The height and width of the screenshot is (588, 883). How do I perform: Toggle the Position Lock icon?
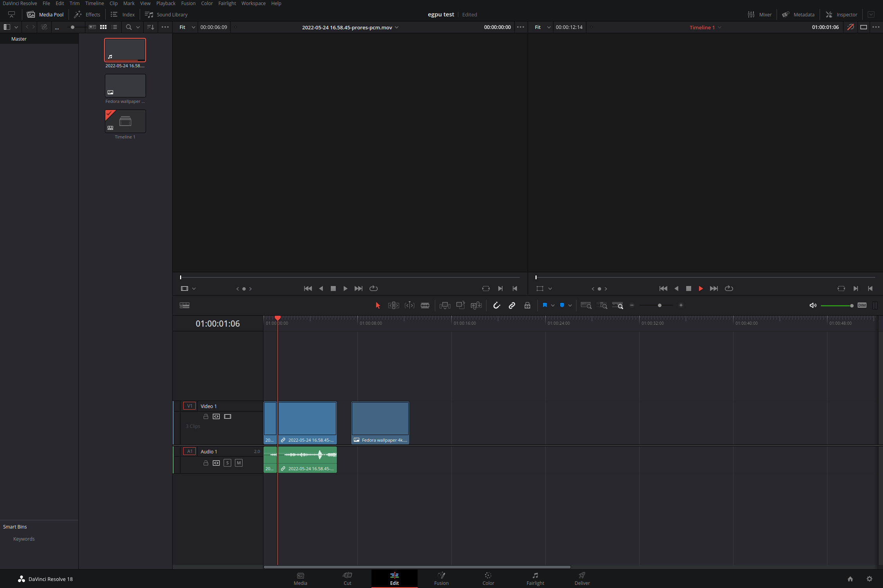coord(528,306)
